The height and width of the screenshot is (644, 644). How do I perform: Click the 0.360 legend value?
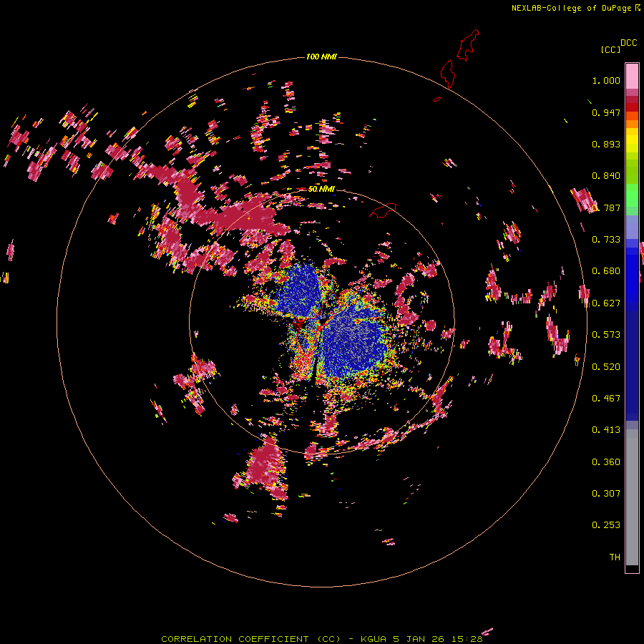click(x=606, y=462)
